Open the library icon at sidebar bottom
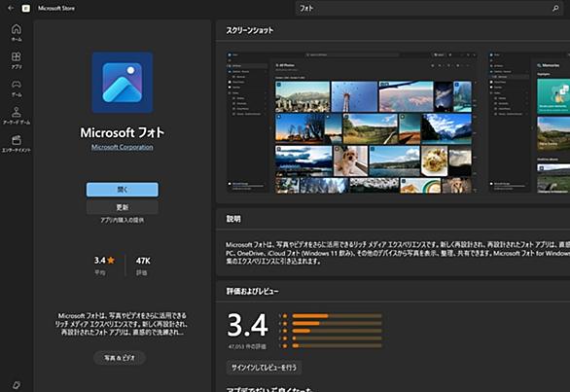The height and width of the screenshot is (392, 570). (17, 384)
